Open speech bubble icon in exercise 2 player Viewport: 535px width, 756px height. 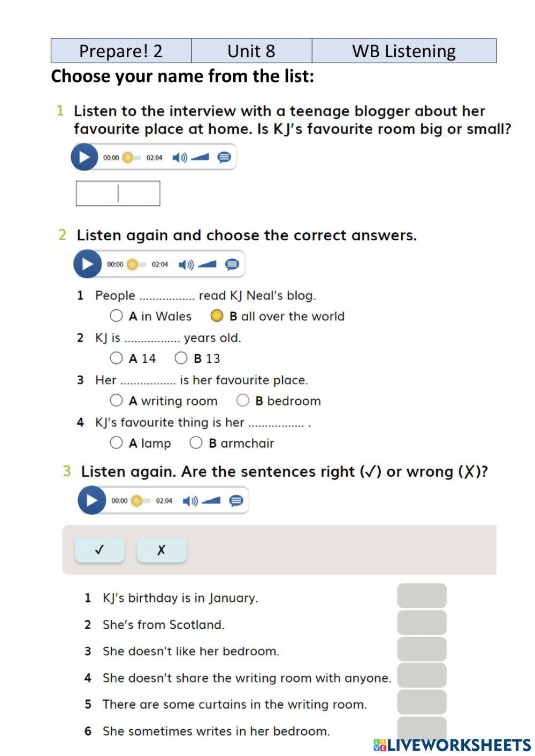click(232, 264)
